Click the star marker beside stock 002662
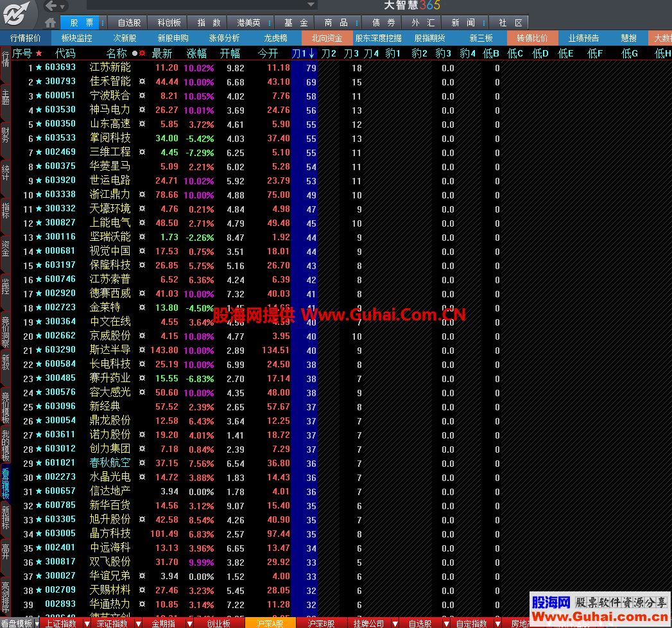Viewport: 672px width, 628px height. [x=39, y=336]
